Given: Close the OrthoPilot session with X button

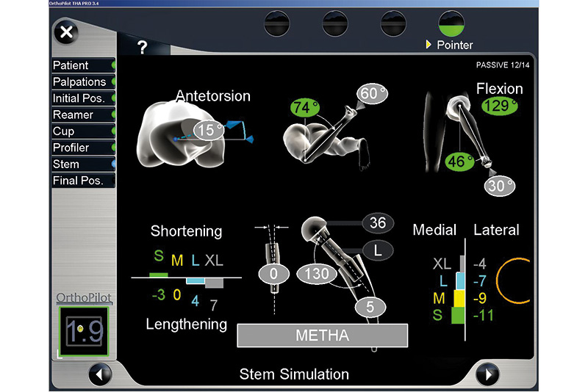Looking at the screenshot, I should coord(66,32).
